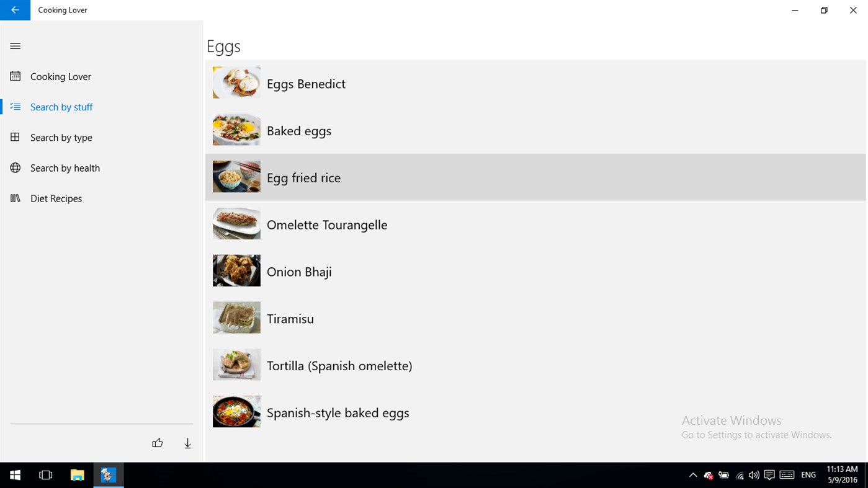This screenshot has width=868, height=488.
Task: Click the books icon for Diet Recipes
Action: point(16,198)
